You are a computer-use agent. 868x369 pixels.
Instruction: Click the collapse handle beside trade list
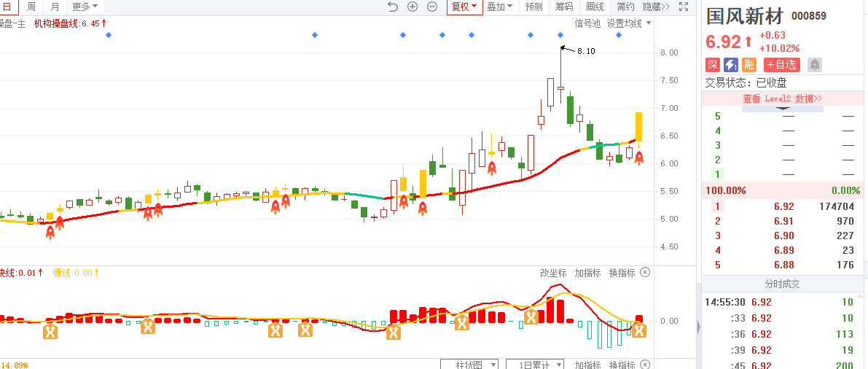[x=698, y=327]
